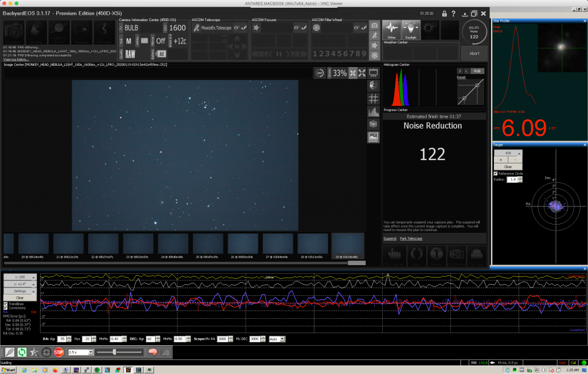This screenshot has height=374, width=588.
Task: Switch to Daylight mode lightbulb icon
Action: (411, 29)
